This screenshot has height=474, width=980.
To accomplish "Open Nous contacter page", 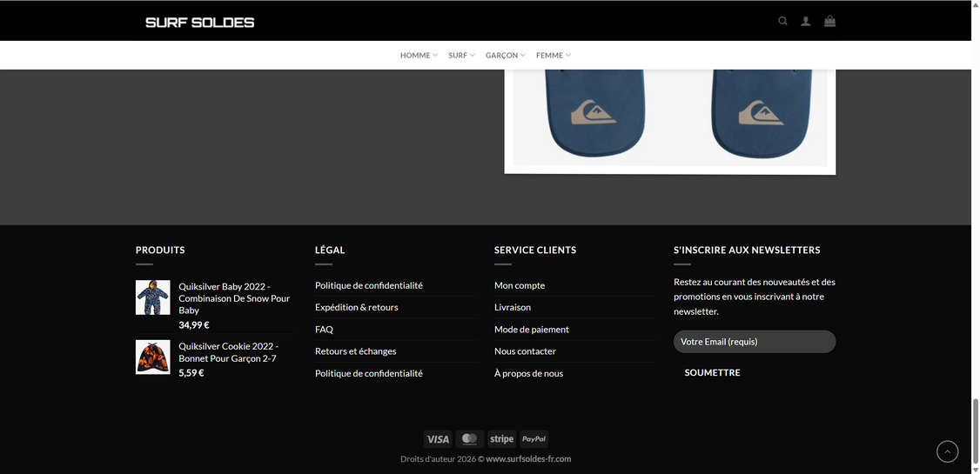I will tap(525, 351).
